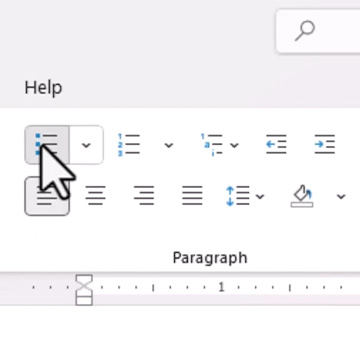Apply bullet list formatting
The width and height of the screenshot is (360, 360).
(x=47, y=145)
